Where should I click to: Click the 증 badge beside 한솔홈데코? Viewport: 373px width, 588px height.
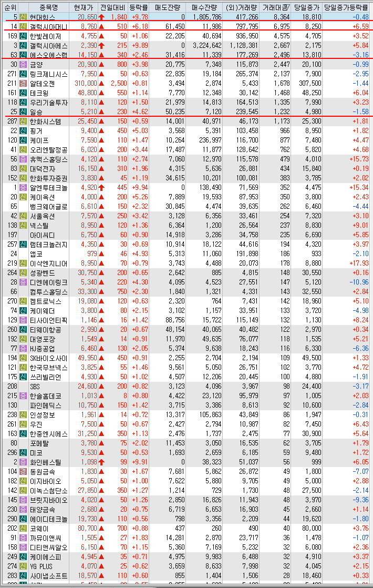pyautogui.click(x=23, y=396)
